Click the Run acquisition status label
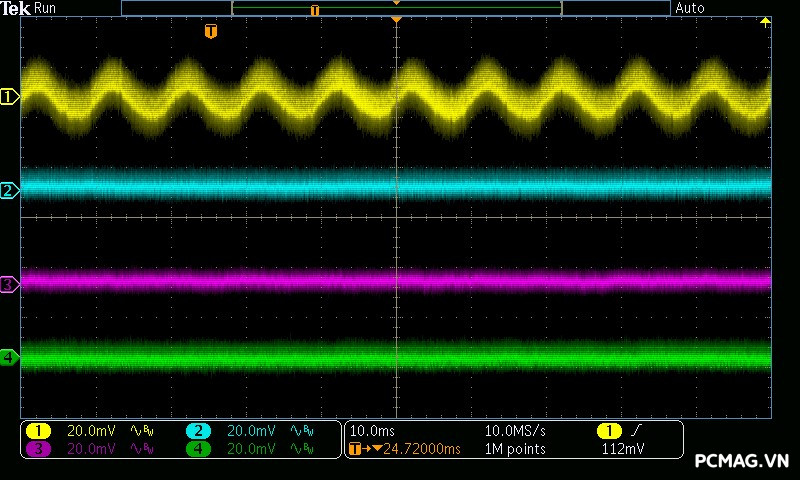Viewport: 800px width, 480px height. 45,8
